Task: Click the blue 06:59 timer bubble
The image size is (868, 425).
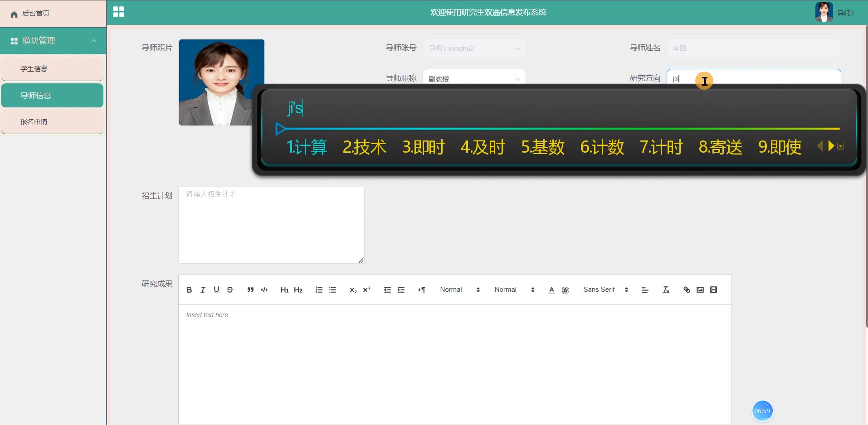Action: (x=762, y=411)
